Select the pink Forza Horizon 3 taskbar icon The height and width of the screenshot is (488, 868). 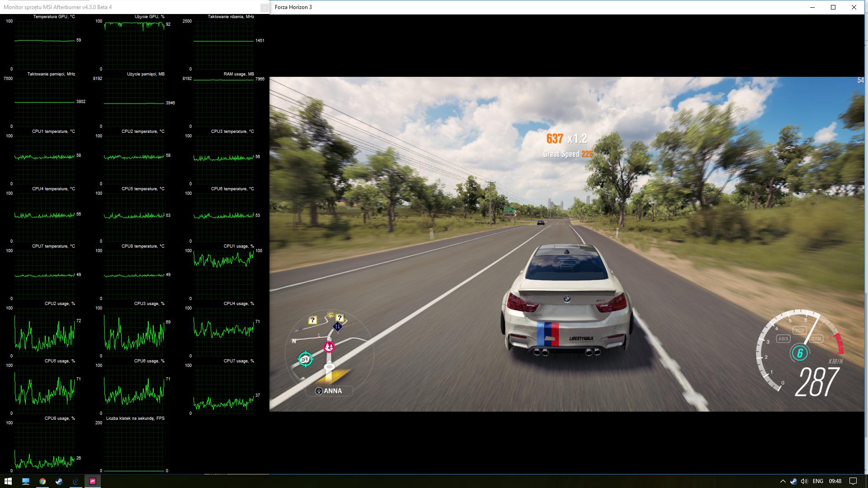pyautogui.click(x=92, y=481)
